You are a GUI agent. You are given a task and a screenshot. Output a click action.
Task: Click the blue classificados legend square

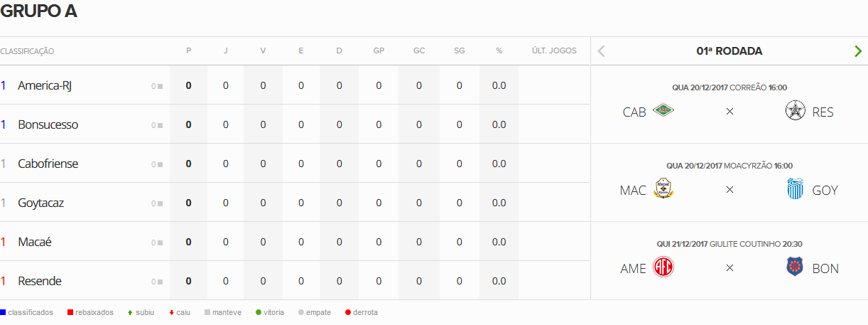(4, 312)
